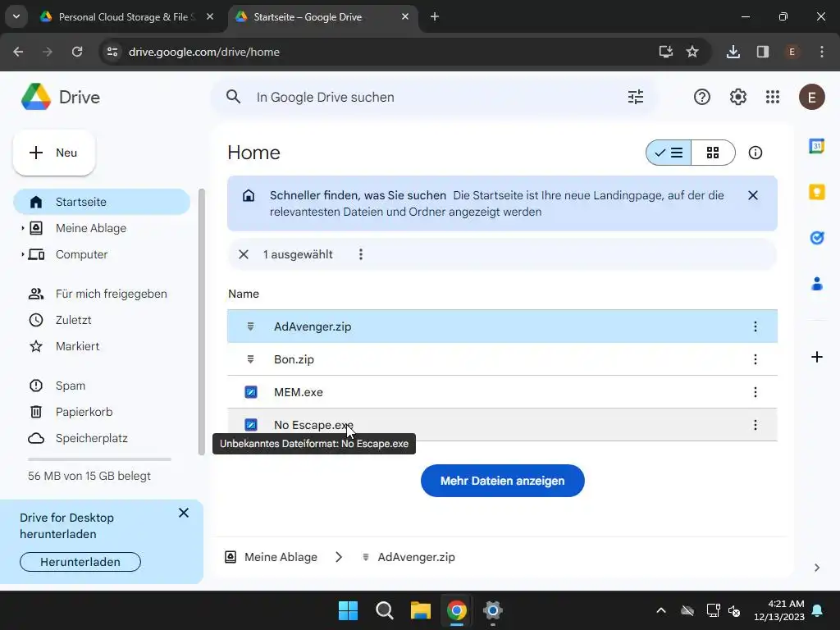Hide the side panel chevron

coord(816,568)
